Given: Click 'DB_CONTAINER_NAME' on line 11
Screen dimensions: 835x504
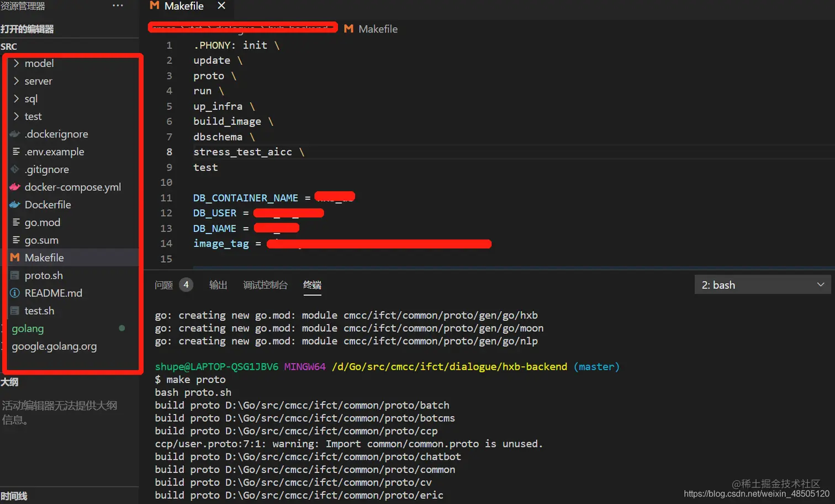Looking at the screenshot, I should [x=245, y=198].
